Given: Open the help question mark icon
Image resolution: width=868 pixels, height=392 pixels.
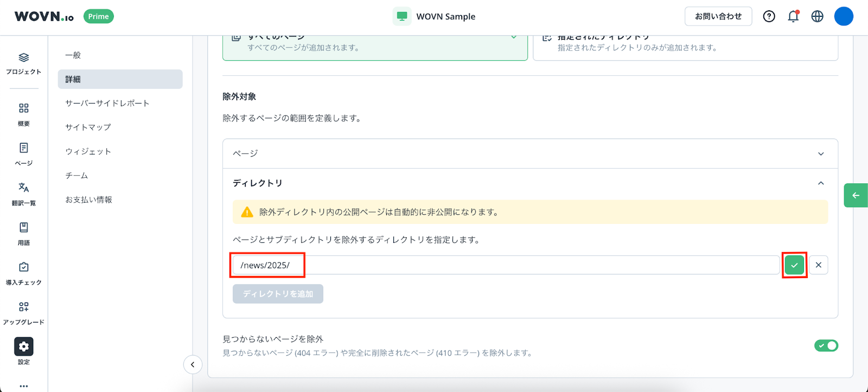Looking at the screenshot, I should (x=769, y=16).
